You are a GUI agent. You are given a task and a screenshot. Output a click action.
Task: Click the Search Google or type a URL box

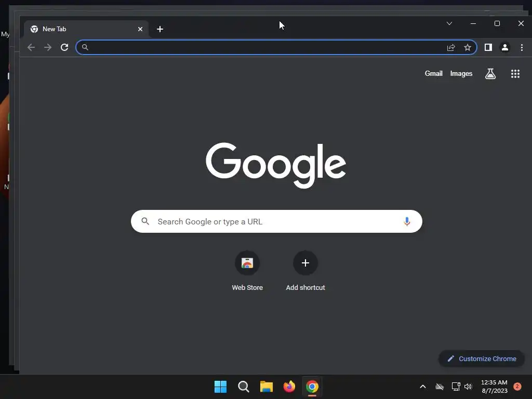coord(276,221)
